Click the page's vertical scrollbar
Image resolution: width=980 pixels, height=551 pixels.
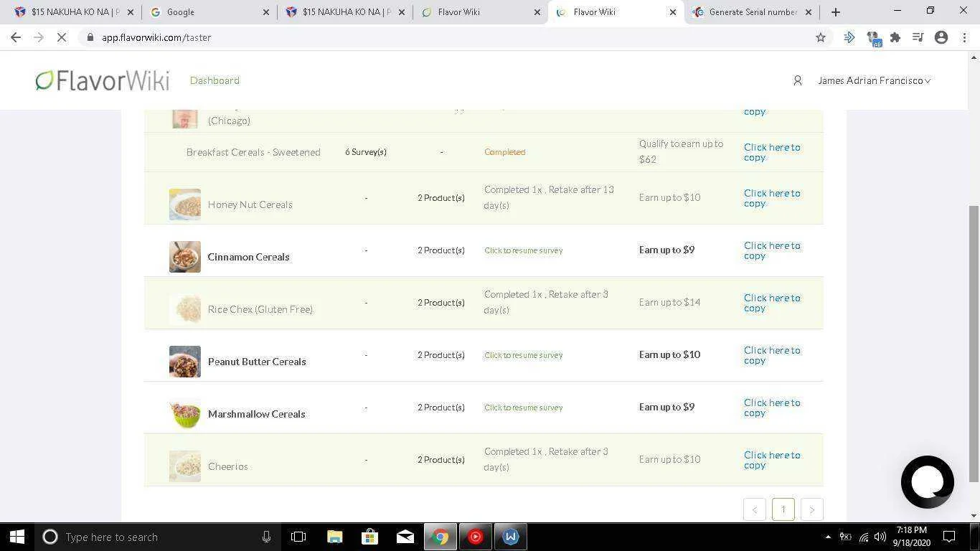[x=974, y=343]
